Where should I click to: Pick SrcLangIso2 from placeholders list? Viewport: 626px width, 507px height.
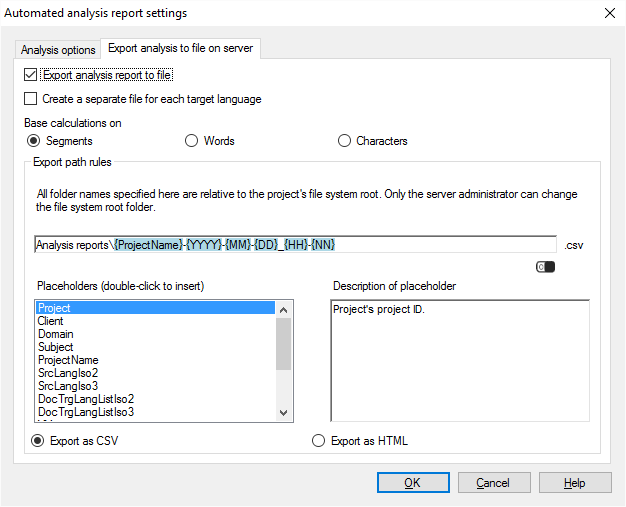(69, 373)
